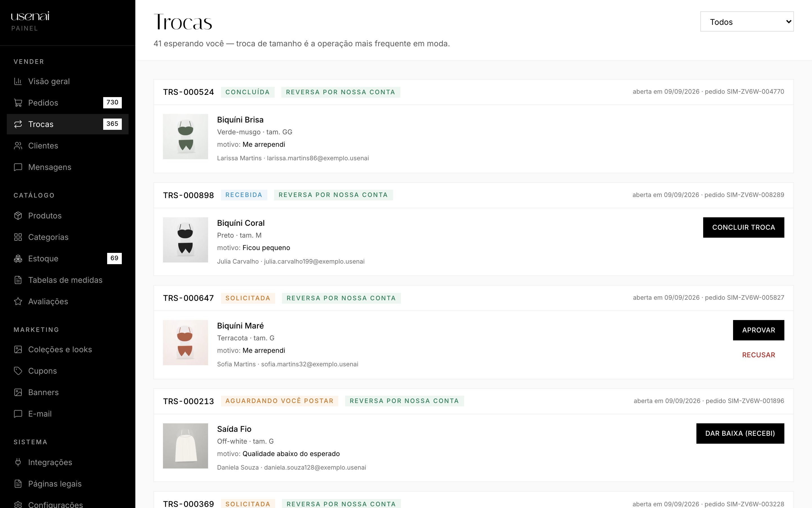Click exchange ID TRS-000898

(188, 195)
